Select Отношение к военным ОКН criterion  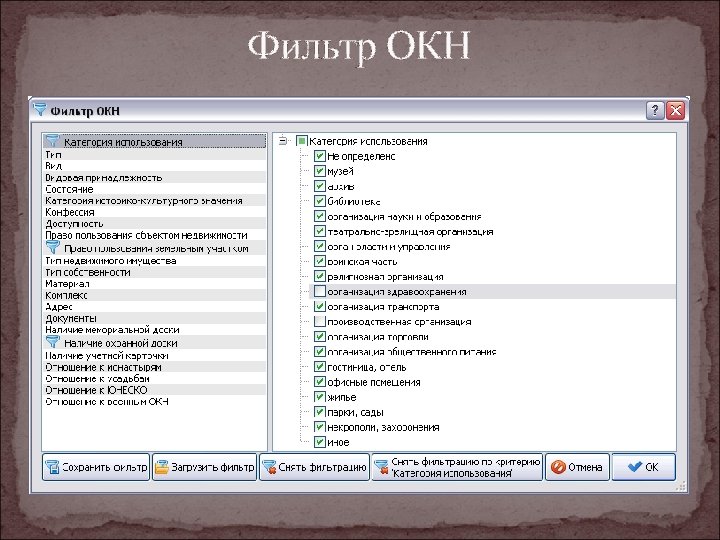point(154,401)
